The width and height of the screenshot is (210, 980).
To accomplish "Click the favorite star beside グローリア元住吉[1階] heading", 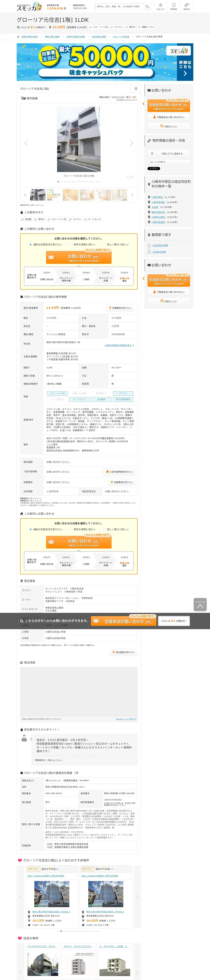I will (136, 88).
